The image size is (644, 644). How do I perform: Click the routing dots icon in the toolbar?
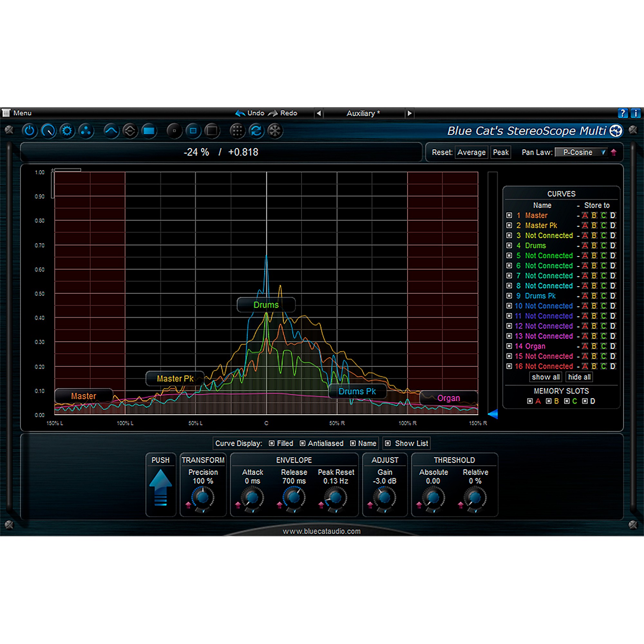(86, 131)
